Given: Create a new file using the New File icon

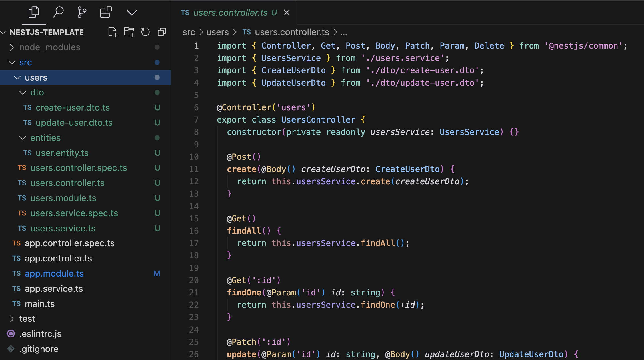Looking at the screenshot, I should point(113,32).
